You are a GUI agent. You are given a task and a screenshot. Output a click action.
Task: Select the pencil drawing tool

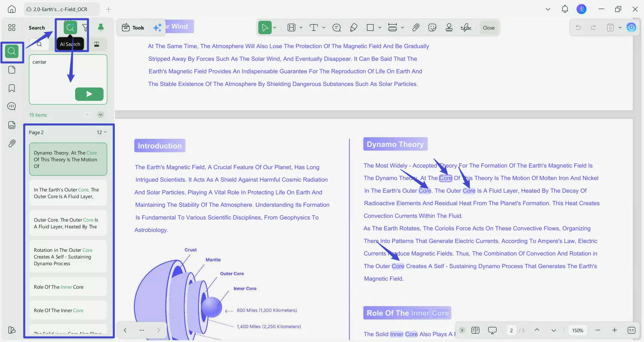coord(354,27)
